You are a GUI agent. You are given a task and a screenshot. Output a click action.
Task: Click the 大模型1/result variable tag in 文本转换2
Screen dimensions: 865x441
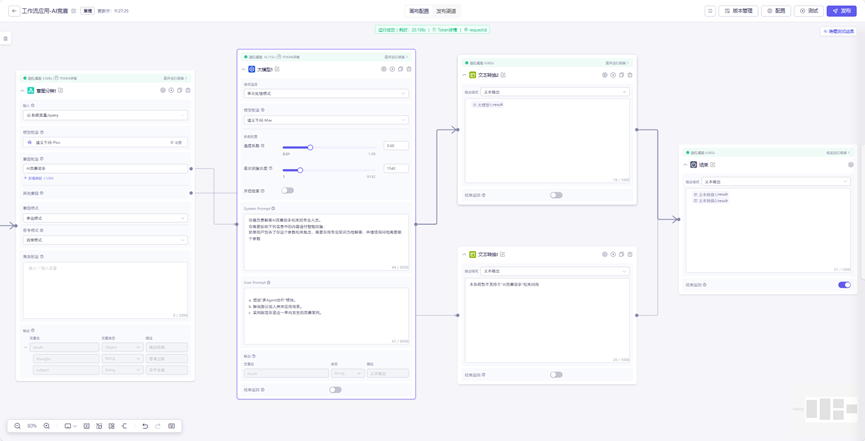tap(488, 104)
